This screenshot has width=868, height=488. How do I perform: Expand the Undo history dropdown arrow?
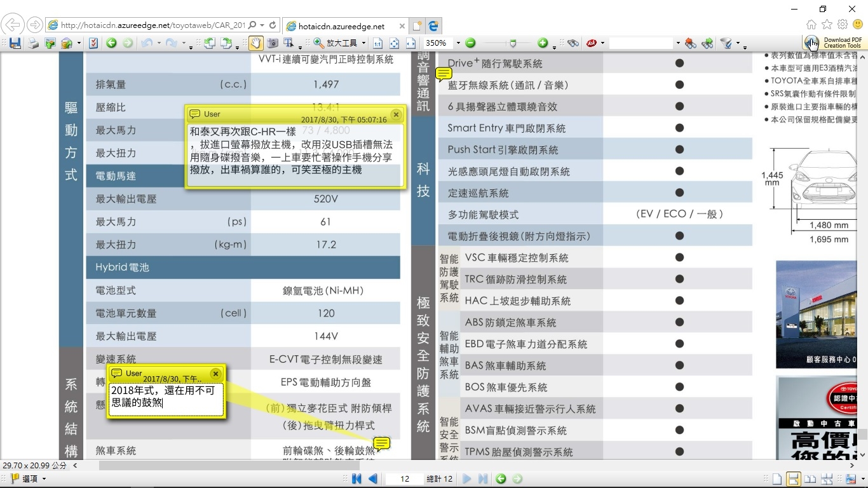[x=159, y=43]
